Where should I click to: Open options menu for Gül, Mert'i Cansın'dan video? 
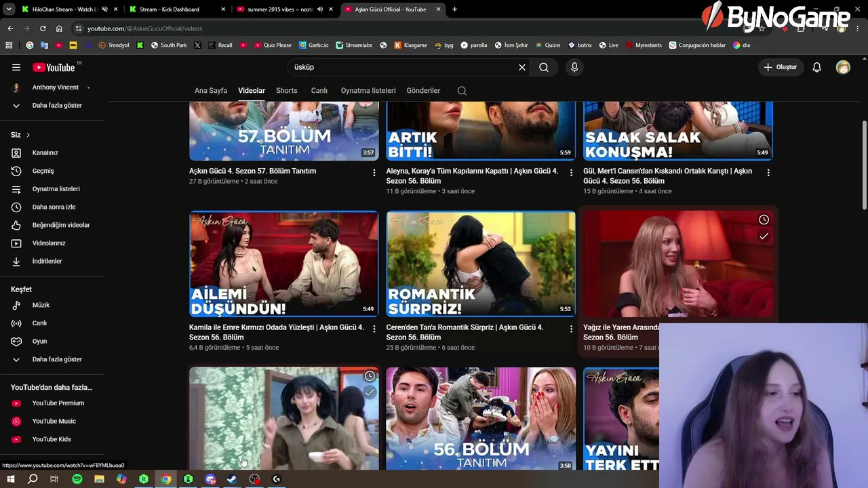(768, 173)
